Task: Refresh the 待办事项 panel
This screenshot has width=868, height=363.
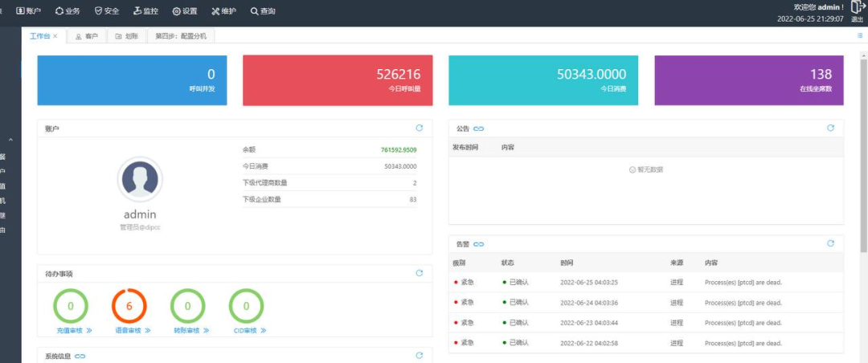Action: coord(419,273)
